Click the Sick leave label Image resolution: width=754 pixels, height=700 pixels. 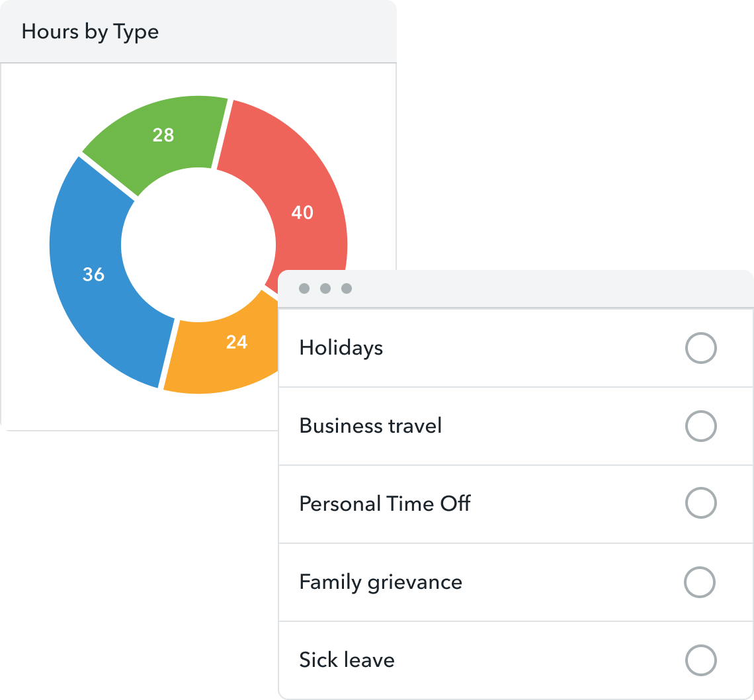click(347, 660)
